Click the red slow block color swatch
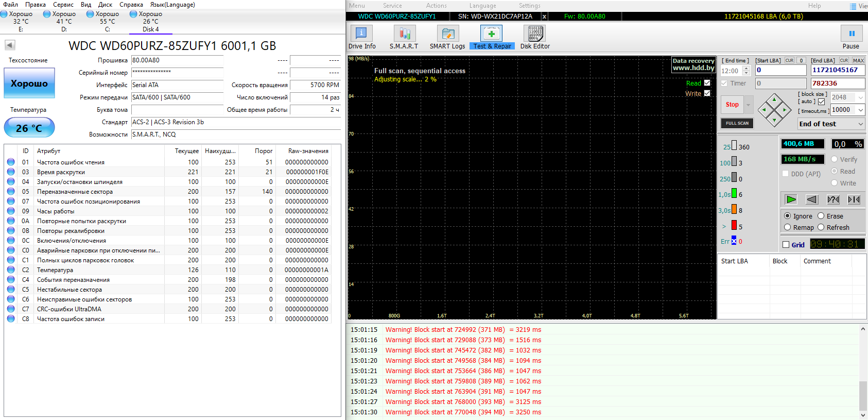The height and width of the screenshot is (420, 868). [734, 225]
